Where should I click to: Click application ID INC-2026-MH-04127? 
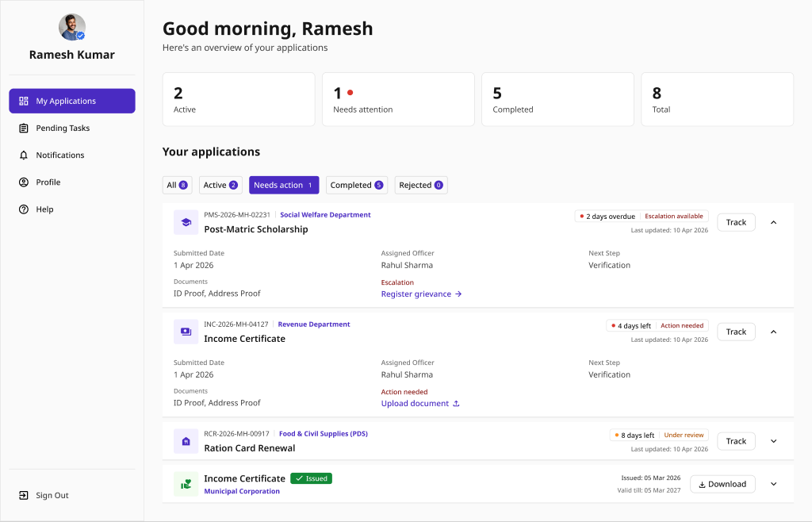click(x=236, y=324)
